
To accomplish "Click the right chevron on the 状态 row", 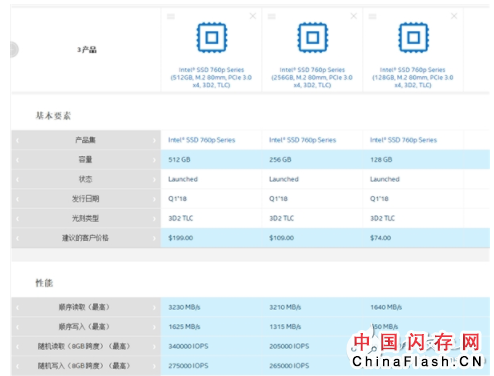I will tap(154, 179).
